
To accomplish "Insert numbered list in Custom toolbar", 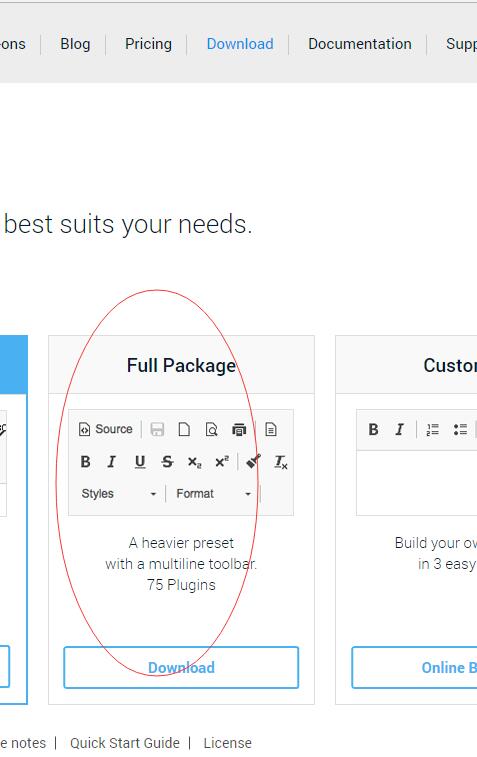I will [x=433, y=429].
